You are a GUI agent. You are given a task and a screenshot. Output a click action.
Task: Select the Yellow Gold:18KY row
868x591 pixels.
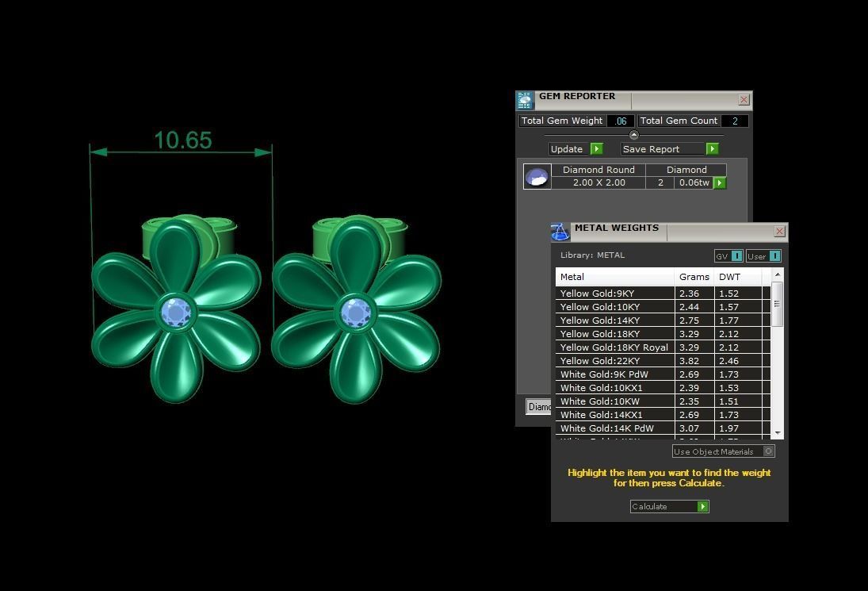tap(663, 334)
